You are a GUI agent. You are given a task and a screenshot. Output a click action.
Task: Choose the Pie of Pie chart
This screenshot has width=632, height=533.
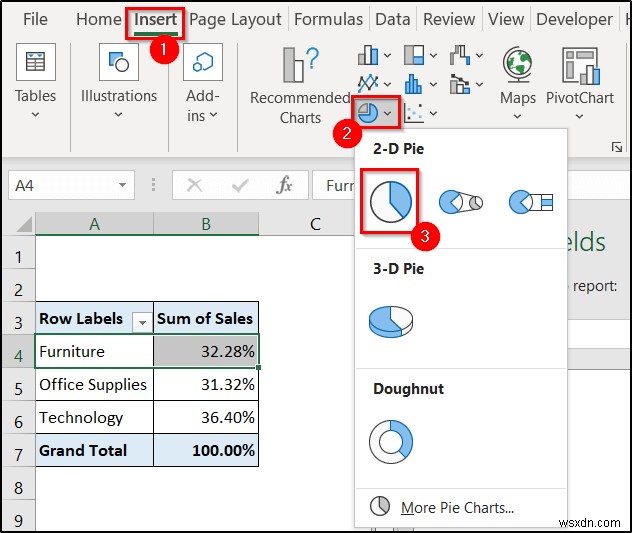[461, 202]
